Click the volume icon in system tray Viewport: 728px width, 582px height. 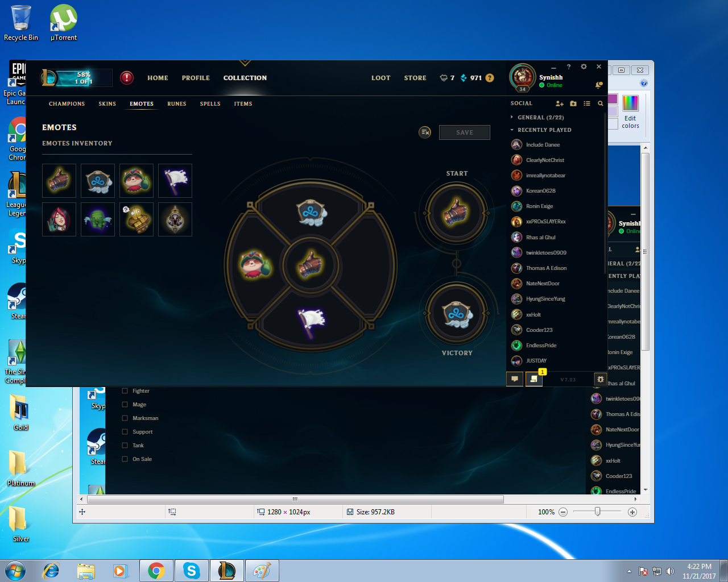coord(670,571)
